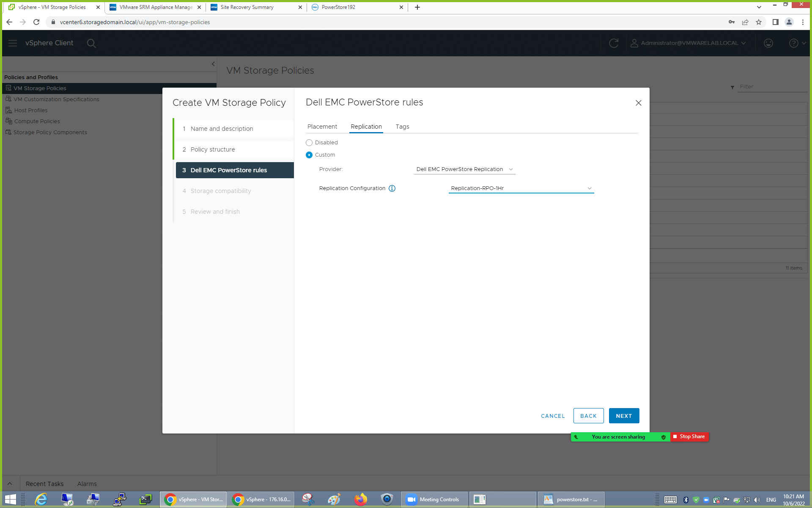Click the vSphere Client search icon
This screenshot has width=812, height=508.
[x=91, y=43]
